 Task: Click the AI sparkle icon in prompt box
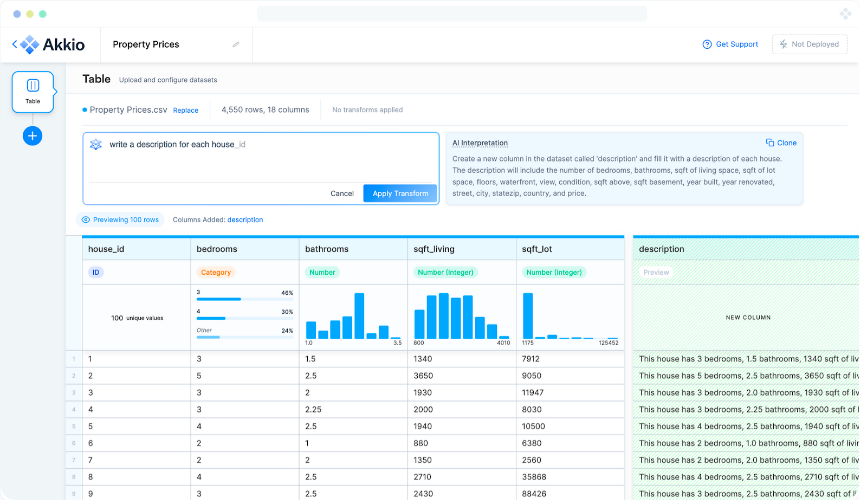coord(96,144)
